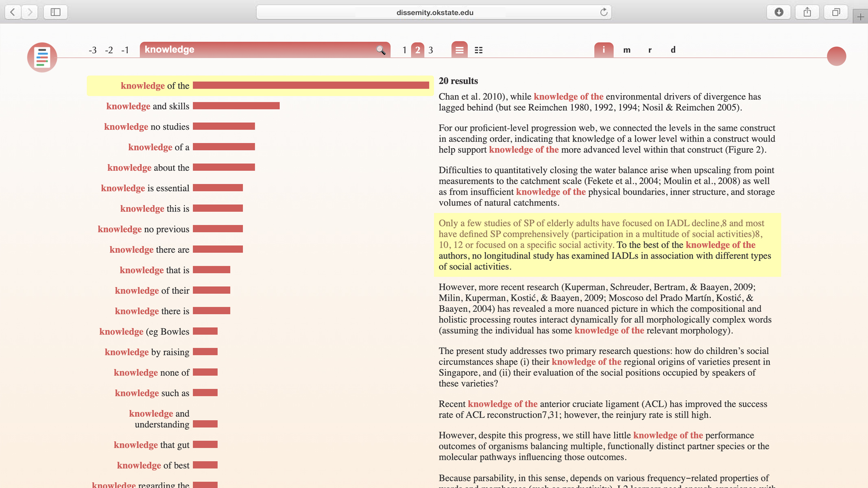The width and height of the screenshot is (868, 488).
Task: Switch to the single-column list view icon
Action: pos(459,50)
